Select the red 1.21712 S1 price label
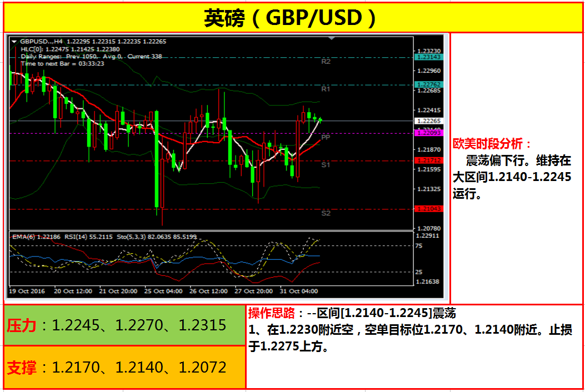This screenshot has width=585, height=392. (429, 160)
